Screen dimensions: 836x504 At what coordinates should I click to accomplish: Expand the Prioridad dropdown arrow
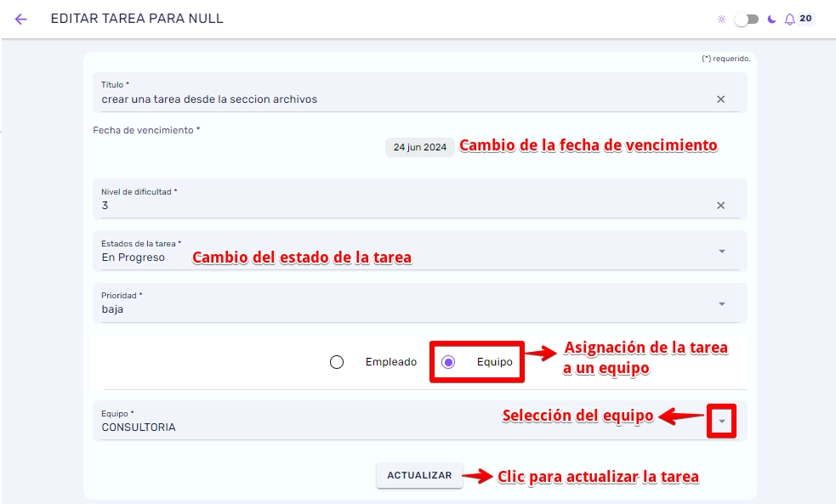click(x=721, y=303)
